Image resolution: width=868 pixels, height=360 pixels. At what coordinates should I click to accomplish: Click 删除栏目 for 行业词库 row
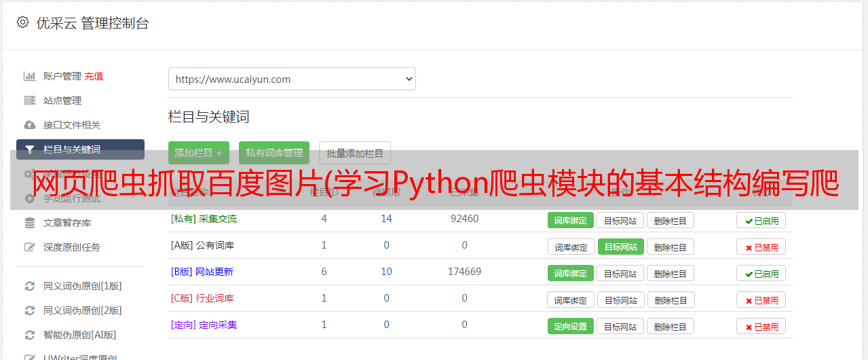(670, 300)
